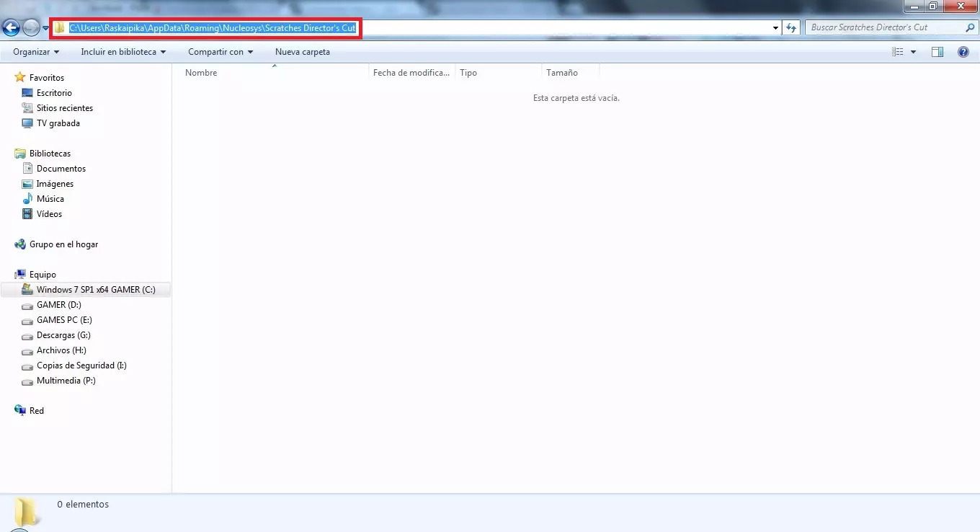
Task: Open the Imágenes library
Action: pyautogui.click(x=55, y=184)
